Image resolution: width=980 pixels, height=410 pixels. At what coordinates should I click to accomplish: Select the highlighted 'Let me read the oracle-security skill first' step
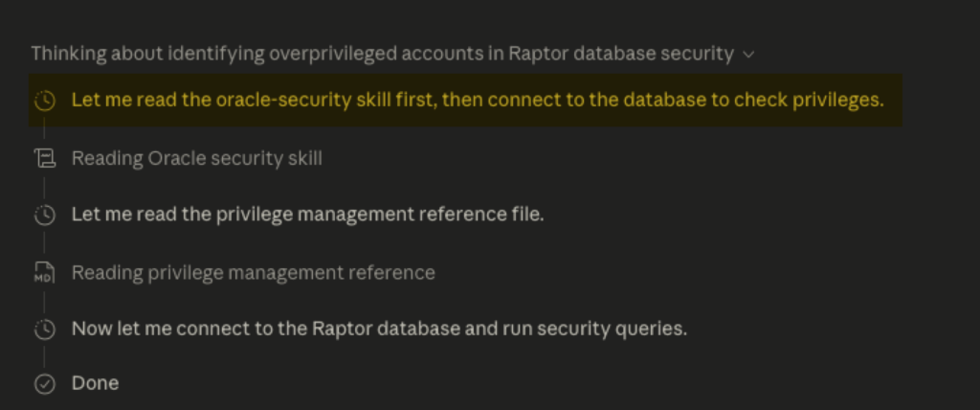(477, 101)
